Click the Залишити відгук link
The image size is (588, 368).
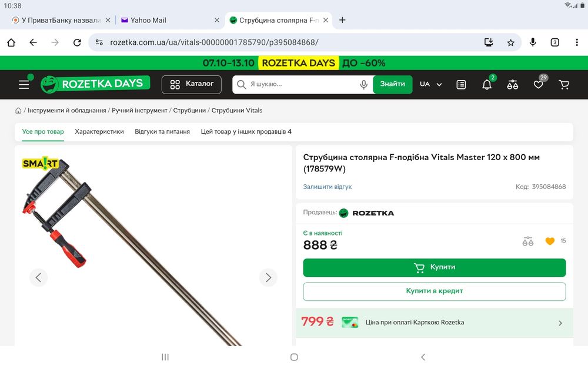coord(328,187)
